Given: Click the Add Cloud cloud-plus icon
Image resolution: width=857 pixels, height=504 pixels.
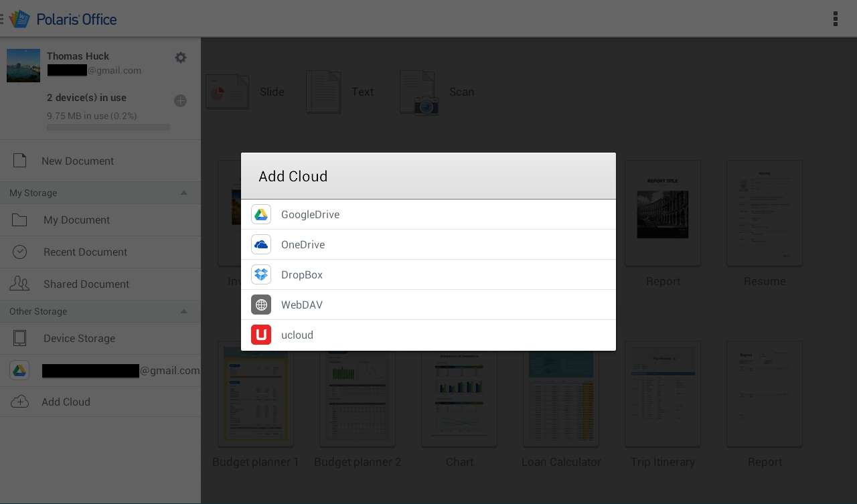Looking at the screenshot, I should [x=20, y=402].
